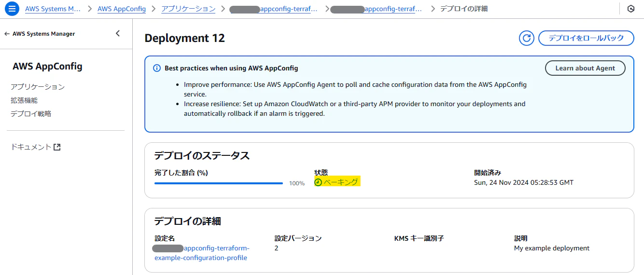Click the デプロイのステータス section heading

(202, 155)
